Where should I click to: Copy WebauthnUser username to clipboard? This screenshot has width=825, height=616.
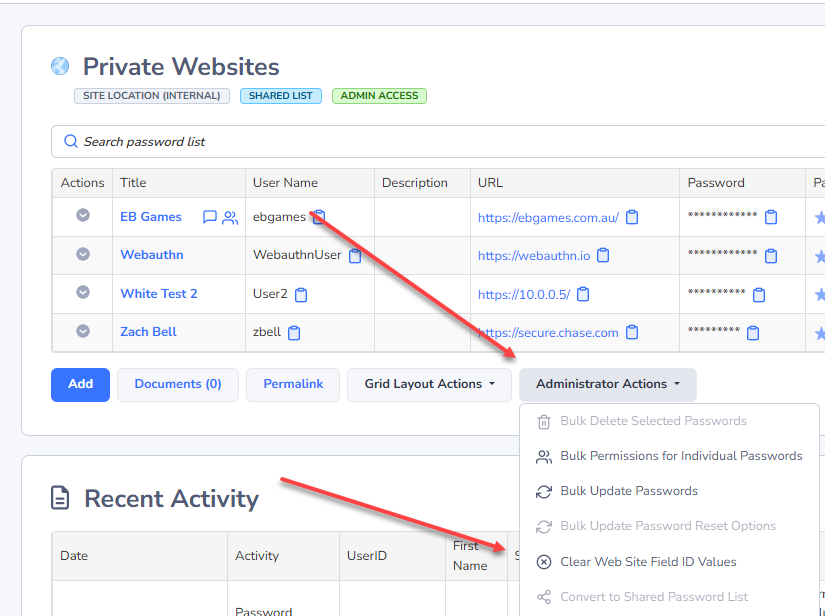pos(355,256)
